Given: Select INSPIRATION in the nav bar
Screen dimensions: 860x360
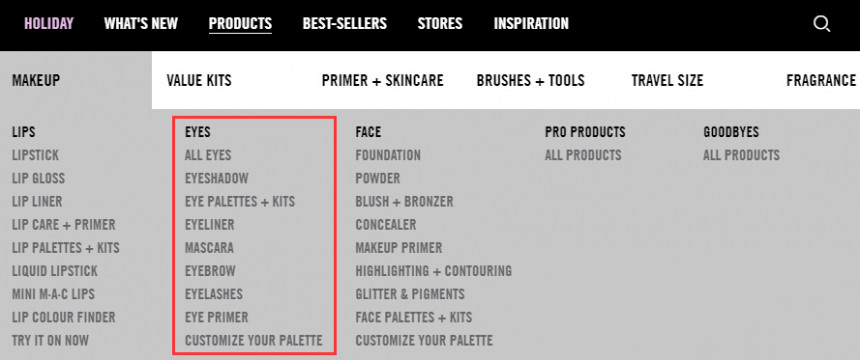Looking at the screenshot, I should click(x=531, y=24).
